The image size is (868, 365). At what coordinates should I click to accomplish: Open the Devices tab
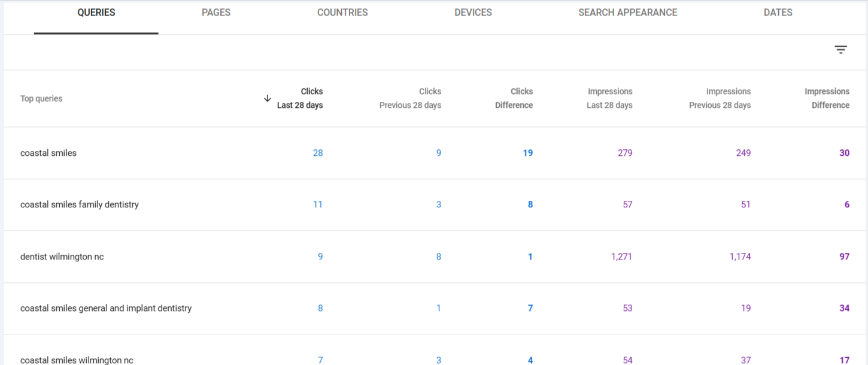pos(473,13)
